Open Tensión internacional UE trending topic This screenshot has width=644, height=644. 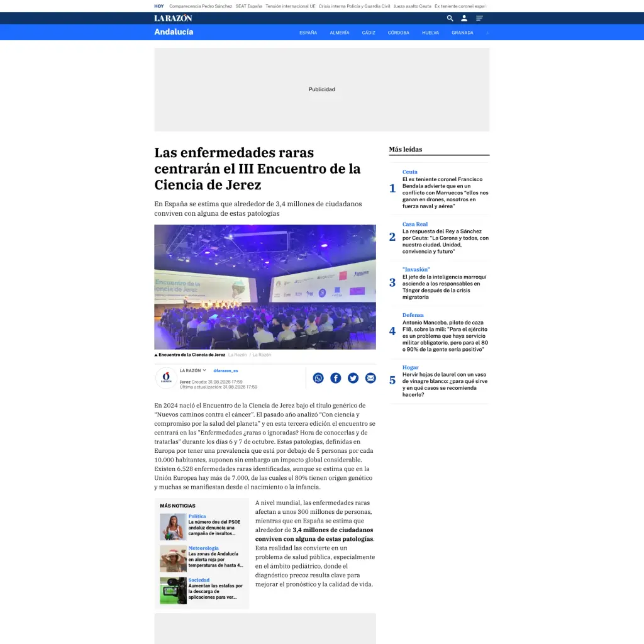[x=291, y=6]
